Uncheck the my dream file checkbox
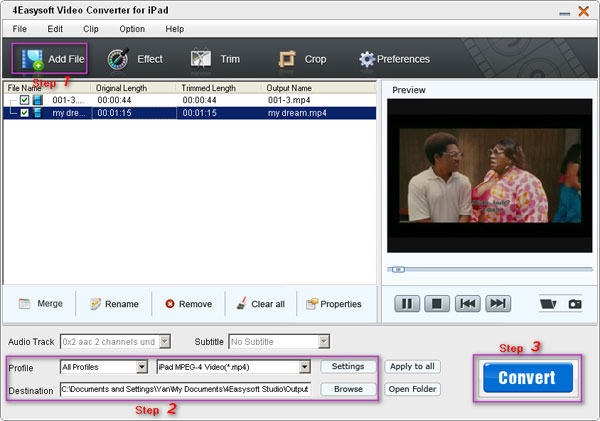Image resolution: width=600 pixels, height=421 pixels. click(x=24, y=113)
